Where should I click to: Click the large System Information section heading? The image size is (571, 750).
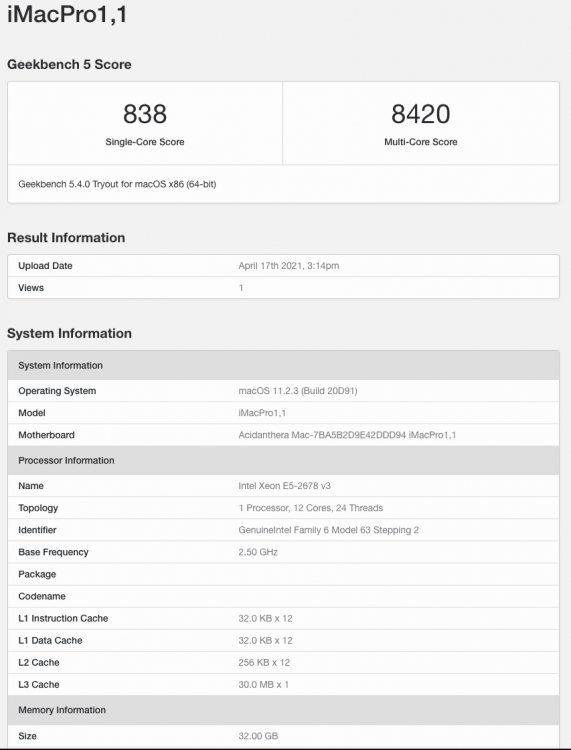[x=69, y=333]
